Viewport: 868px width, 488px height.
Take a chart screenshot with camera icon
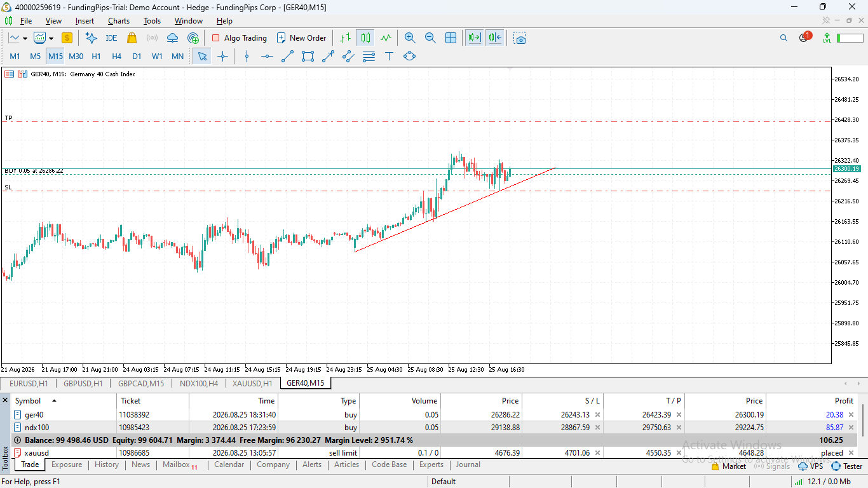[x=520, y=38]
